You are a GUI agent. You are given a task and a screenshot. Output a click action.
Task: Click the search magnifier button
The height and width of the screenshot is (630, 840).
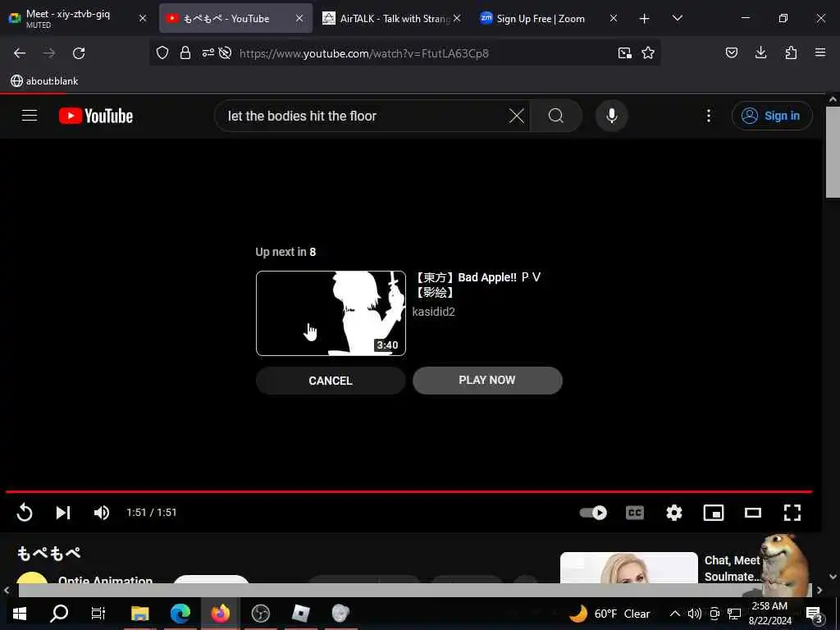click(x=556, y=116)
